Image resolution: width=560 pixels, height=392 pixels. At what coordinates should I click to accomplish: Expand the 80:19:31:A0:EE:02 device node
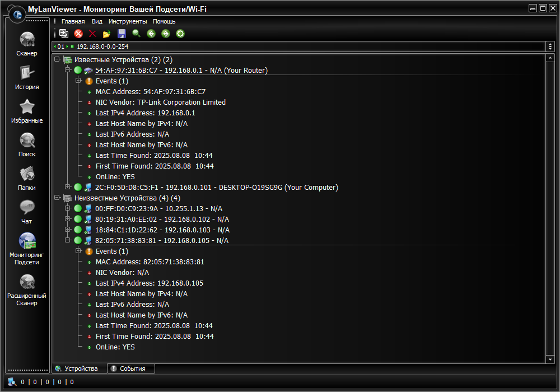[x=68, y=218]
